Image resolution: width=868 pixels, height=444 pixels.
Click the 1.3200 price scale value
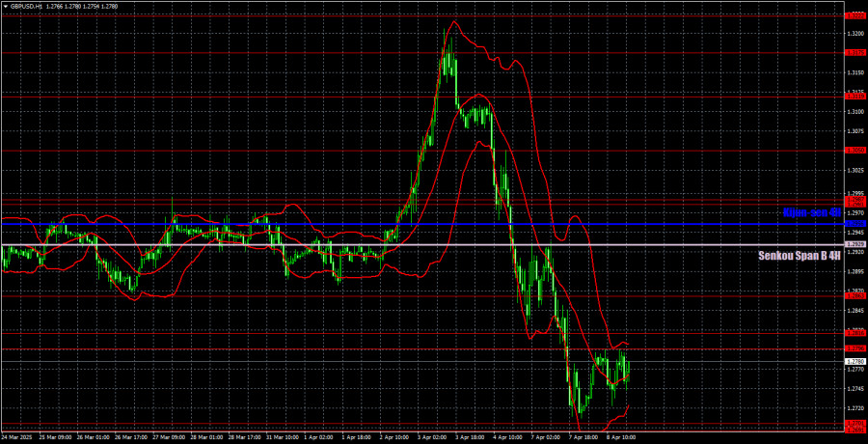point(855,33)
